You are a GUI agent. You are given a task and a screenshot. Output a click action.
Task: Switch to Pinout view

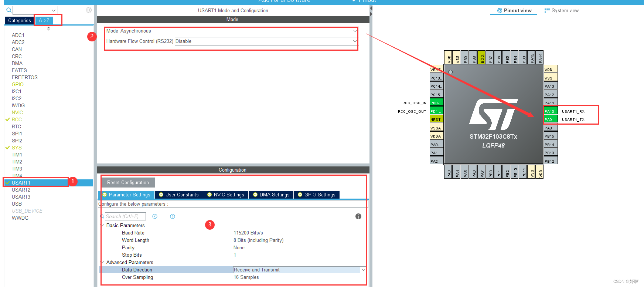point(515,10)
